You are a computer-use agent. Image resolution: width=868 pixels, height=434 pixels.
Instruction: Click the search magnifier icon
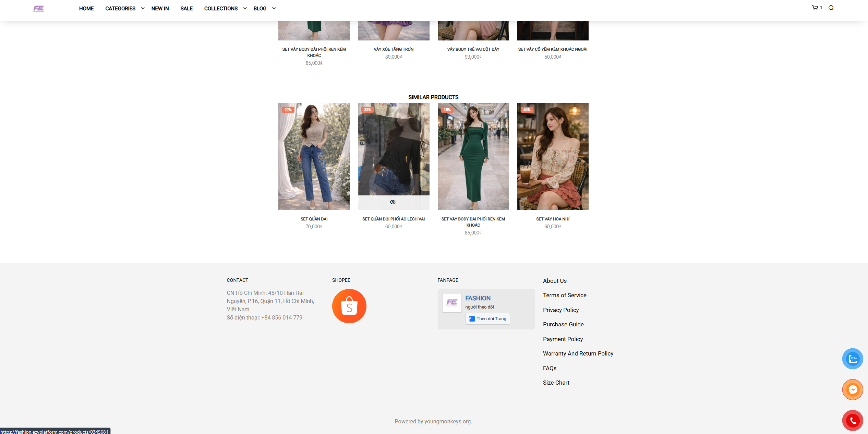point(831,8)
